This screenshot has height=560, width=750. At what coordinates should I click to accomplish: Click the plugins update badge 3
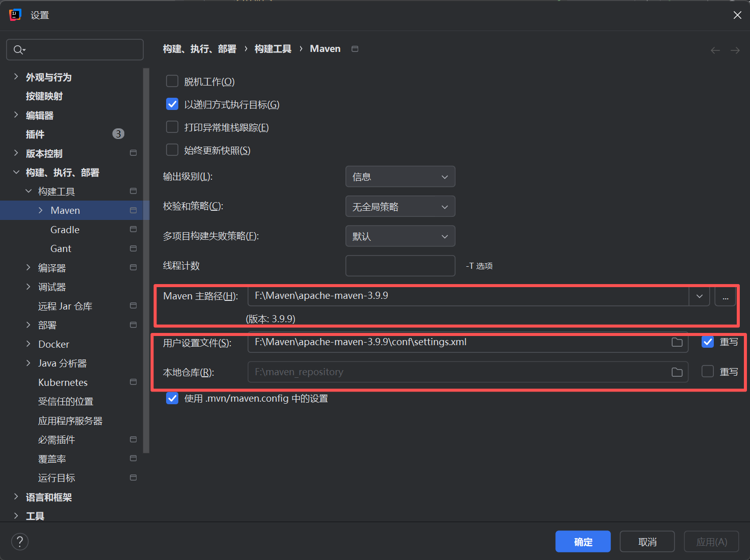[x=118, y=134]
